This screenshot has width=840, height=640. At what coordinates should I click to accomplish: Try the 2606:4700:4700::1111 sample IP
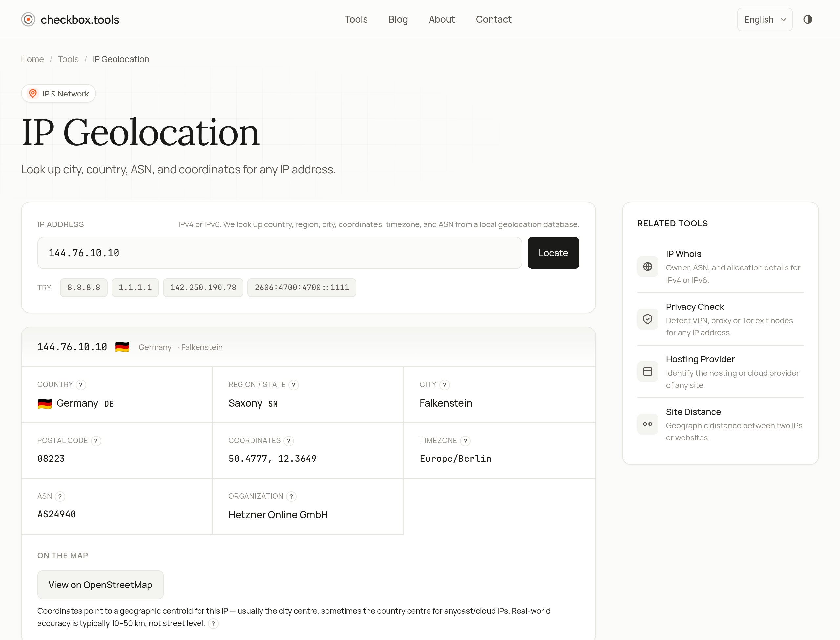(x=302, y=288)
